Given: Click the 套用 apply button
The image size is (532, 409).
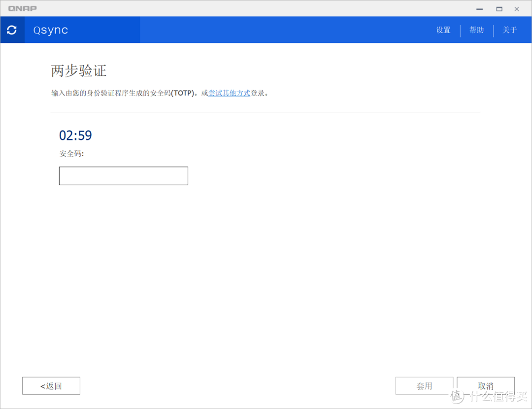Looking at the screenshot, I should [x=424, y=386].
